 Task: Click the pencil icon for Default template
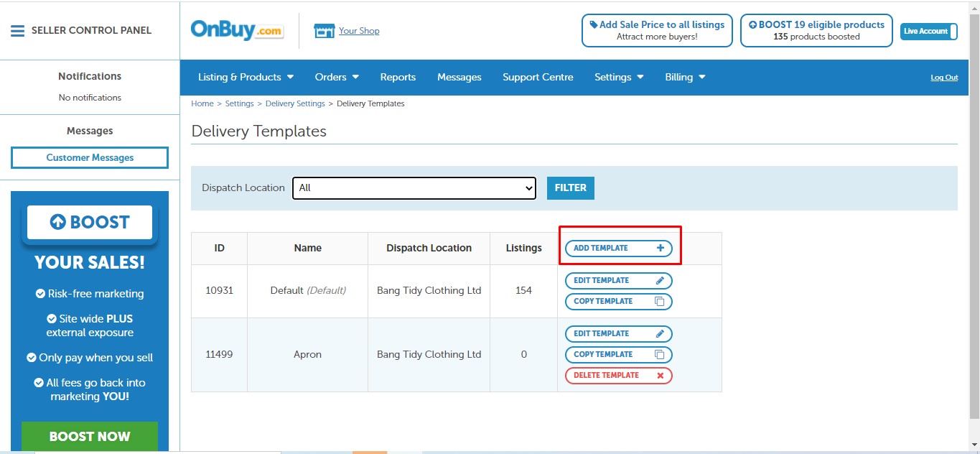click(661, 281)
